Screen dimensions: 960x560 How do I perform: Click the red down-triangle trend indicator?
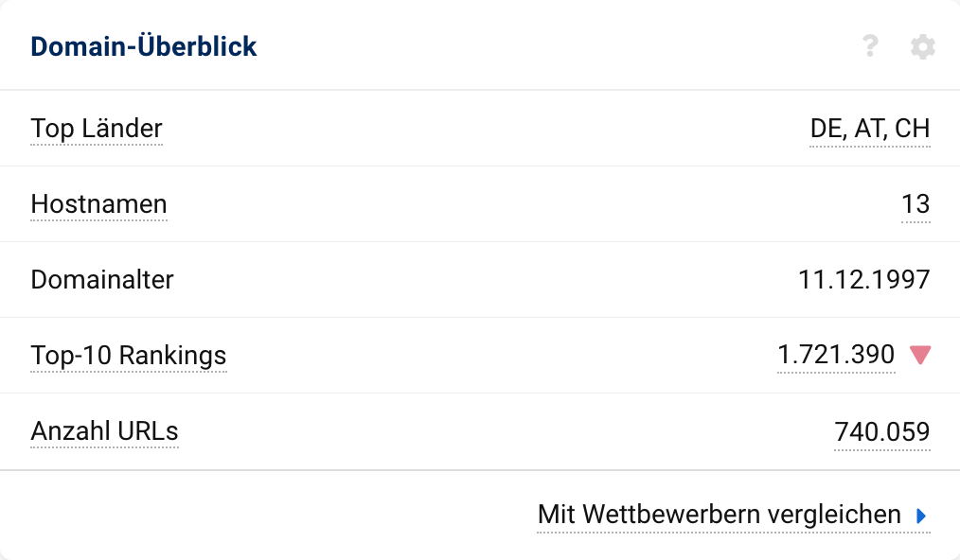click(x=920, y=355)
